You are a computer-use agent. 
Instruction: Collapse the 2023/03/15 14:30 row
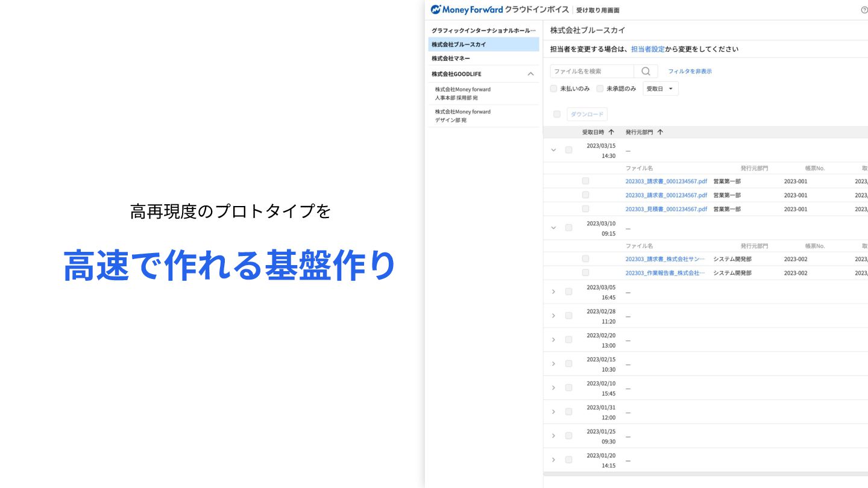pos(553,150)
